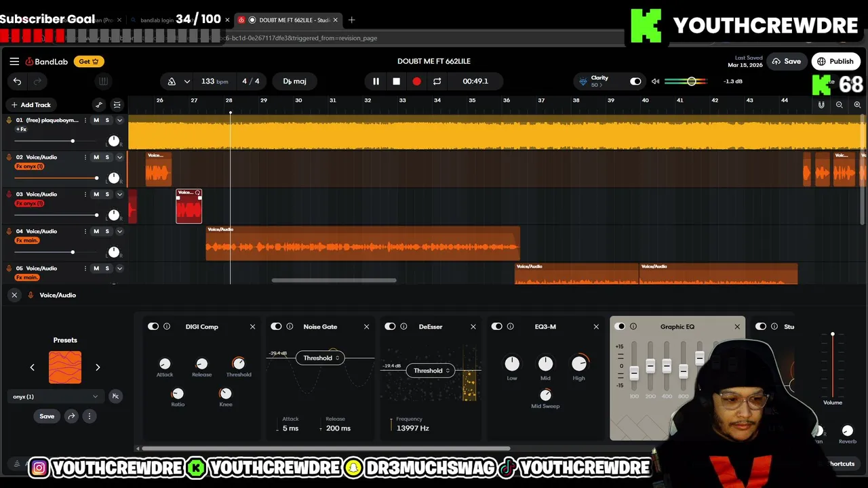Go to the previous preset

32,367
